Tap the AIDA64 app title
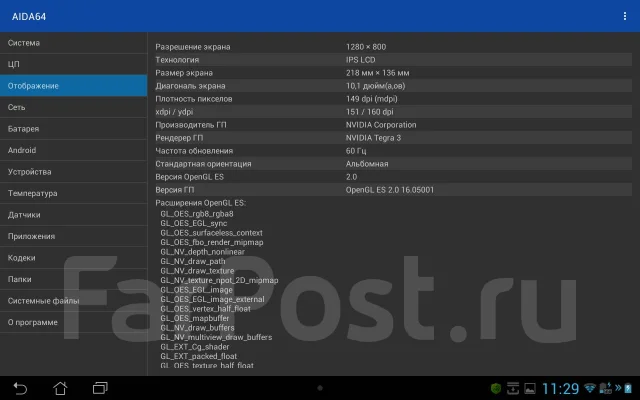The height and width of the screenshot is (400, 640). click(29, 16)
